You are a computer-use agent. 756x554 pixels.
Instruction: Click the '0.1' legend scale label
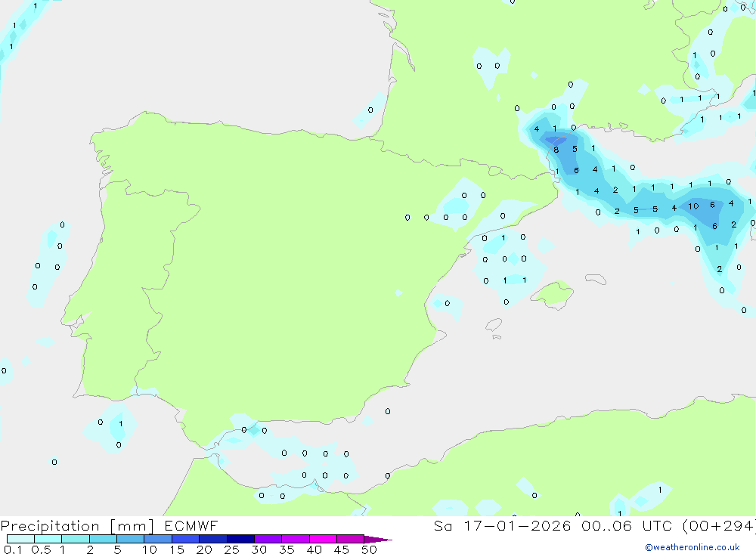pos(13,549)
